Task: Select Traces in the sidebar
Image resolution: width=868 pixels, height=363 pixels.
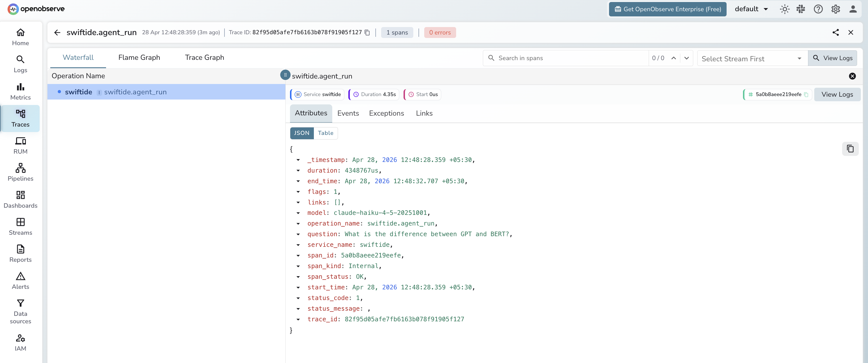Action: tap(20, 119)
